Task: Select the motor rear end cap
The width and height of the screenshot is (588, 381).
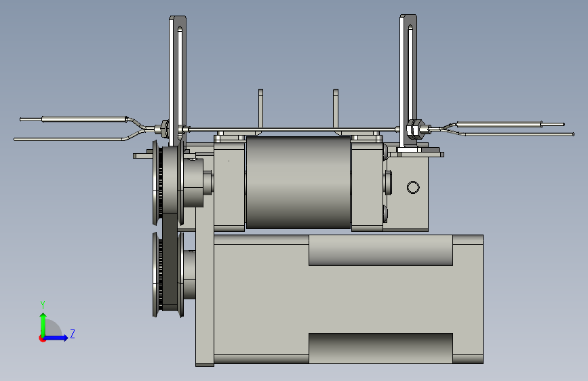Action: click(x=468, y=299)
